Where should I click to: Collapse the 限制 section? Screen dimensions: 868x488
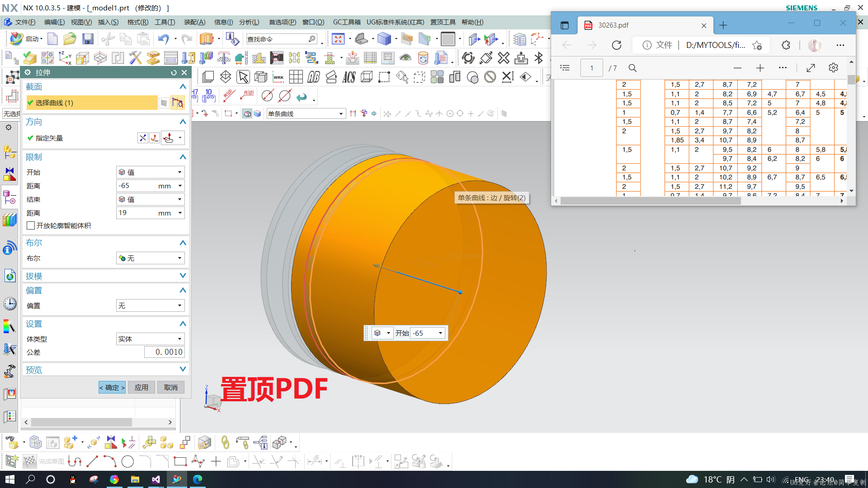coord(183,157)
